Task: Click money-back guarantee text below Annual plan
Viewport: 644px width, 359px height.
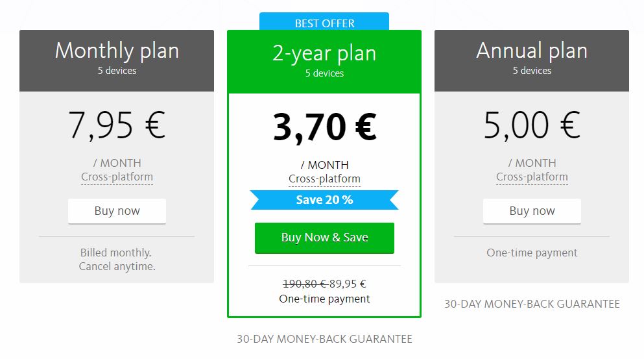Action: click(x=532, y=304)
